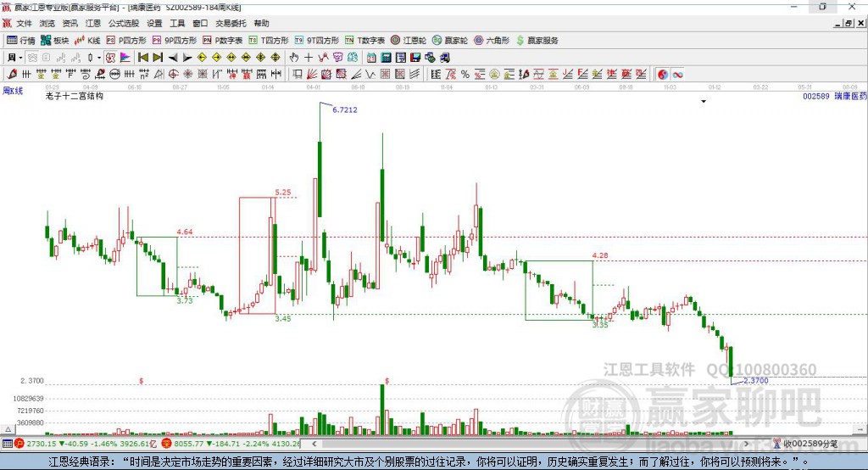Screen dimensions: 868x470
Task: Click the 2.3700 low price label
Action: point(755,380)
